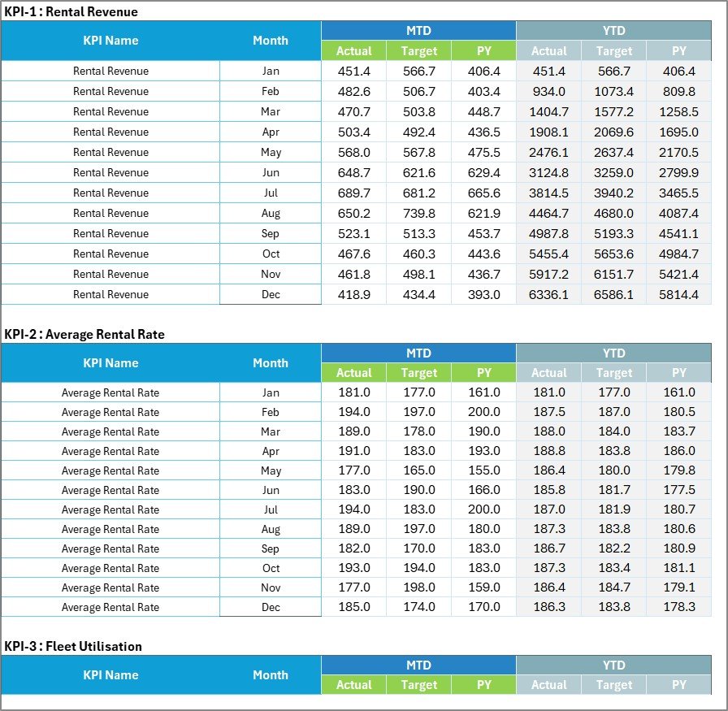Image resolution: width=728 pixels, height=711 pixels.
Task: Click Average Rental Rate Jan MTD Target 177.0
Action: pos(418,392)
